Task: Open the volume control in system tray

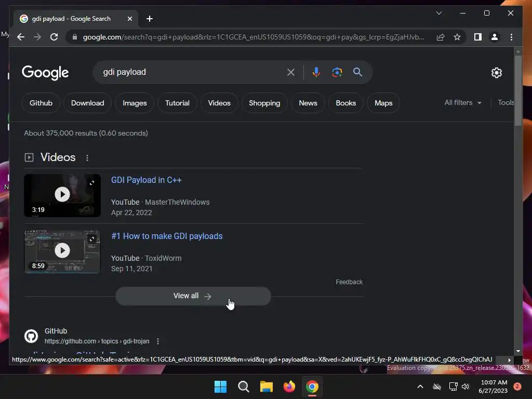Action: pyautogui.click(x=465, y=387)
